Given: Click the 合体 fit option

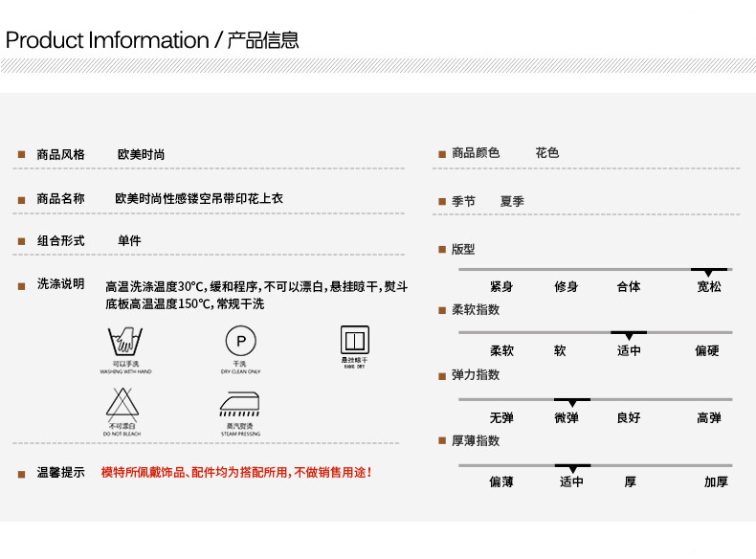Looking at the screenshot, I should click(x=629, y=287).
